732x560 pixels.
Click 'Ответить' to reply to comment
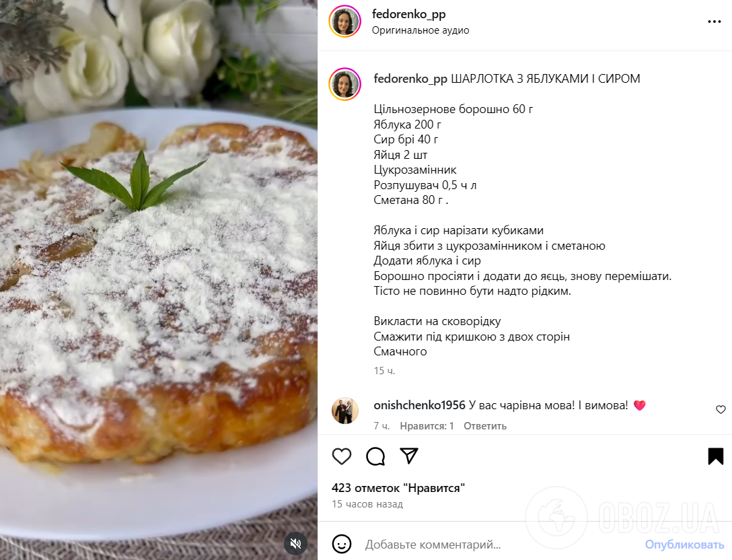tap(484, 426)
